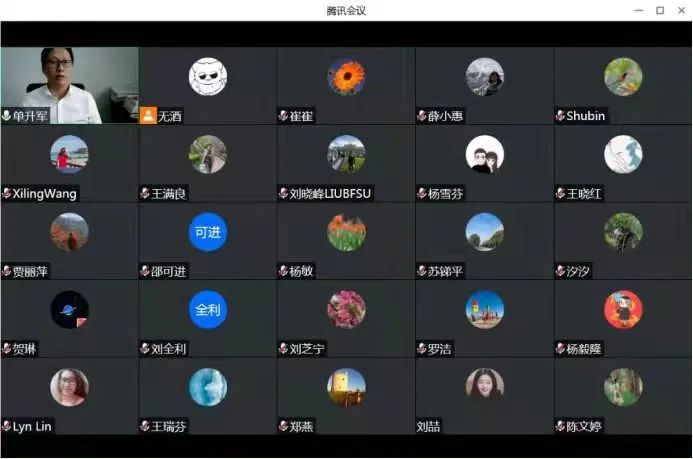This screenshot has width=693, height=459.
Task: Select the blue 可进 avatar circle
Action: [208, 232]
